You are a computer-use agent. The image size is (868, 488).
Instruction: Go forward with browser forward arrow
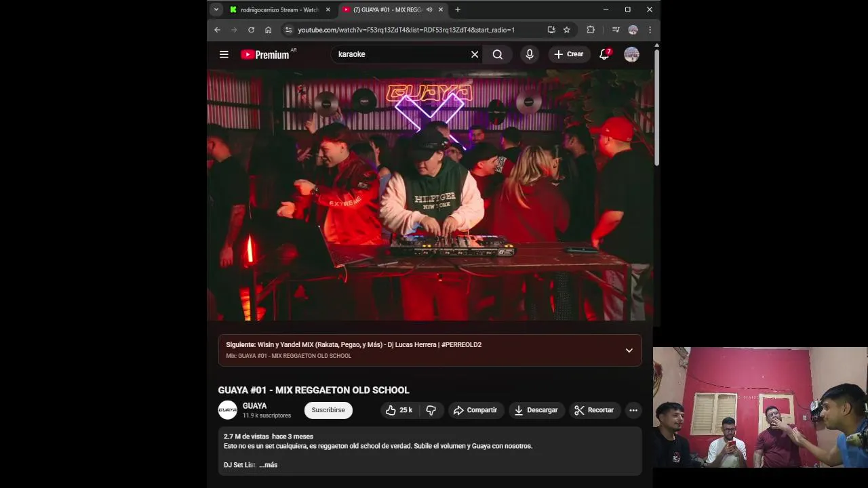pos(234,30)
